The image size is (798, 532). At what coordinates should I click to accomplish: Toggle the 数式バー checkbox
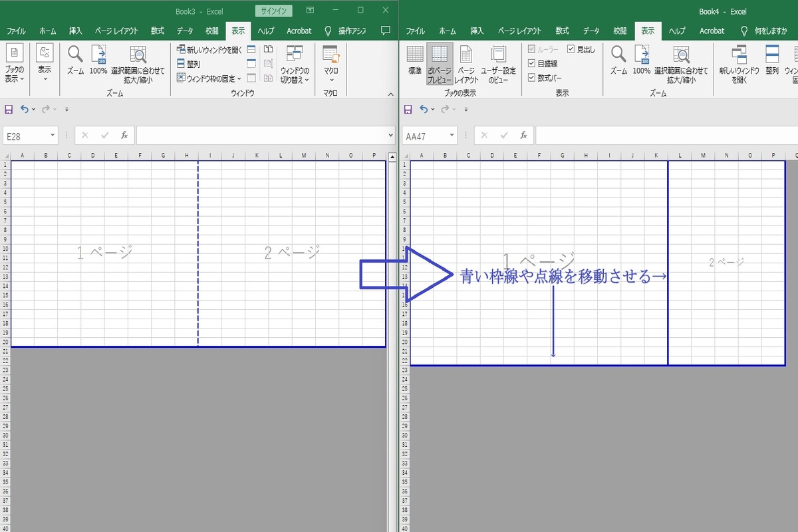(x=532, y=78)
